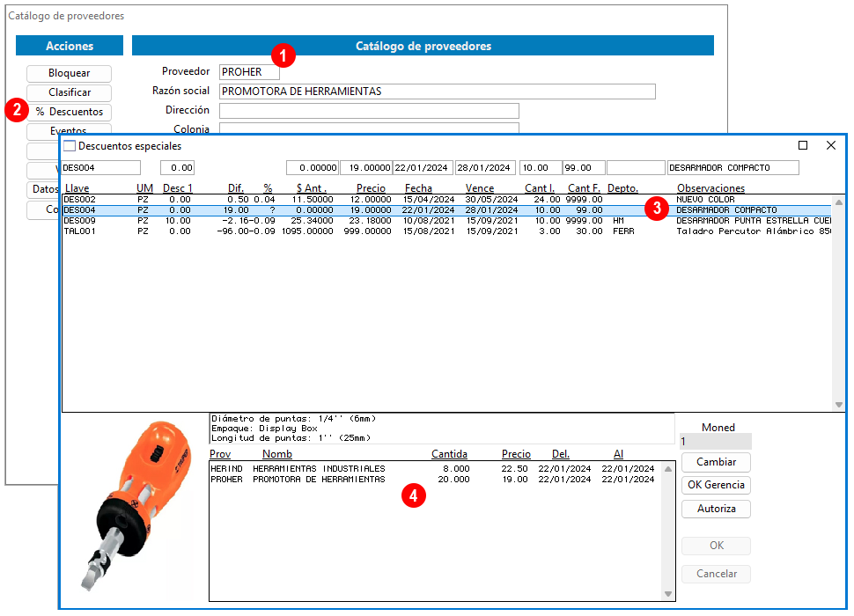Click the Observaciones column header
Image resolution: width=854 pixels, height=616 pixels.
click(710, 188)
